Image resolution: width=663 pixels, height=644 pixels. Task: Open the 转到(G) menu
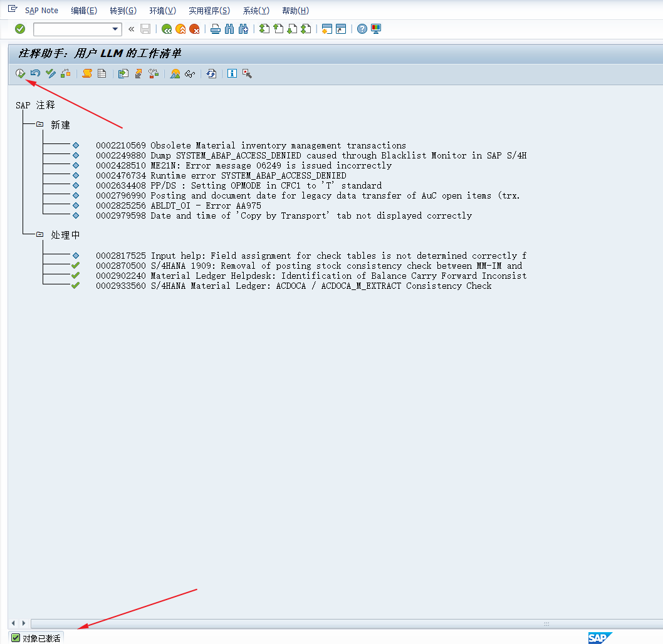(123, 11)
